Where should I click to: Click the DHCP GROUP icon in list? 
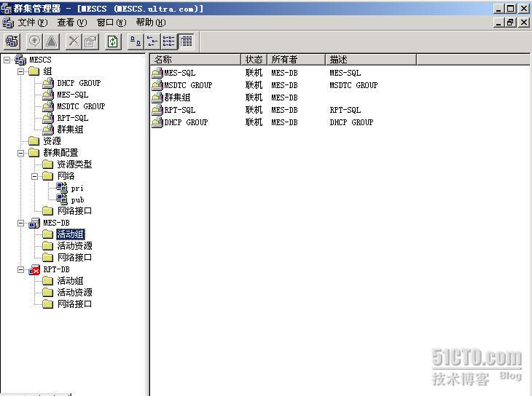(157, 122)
